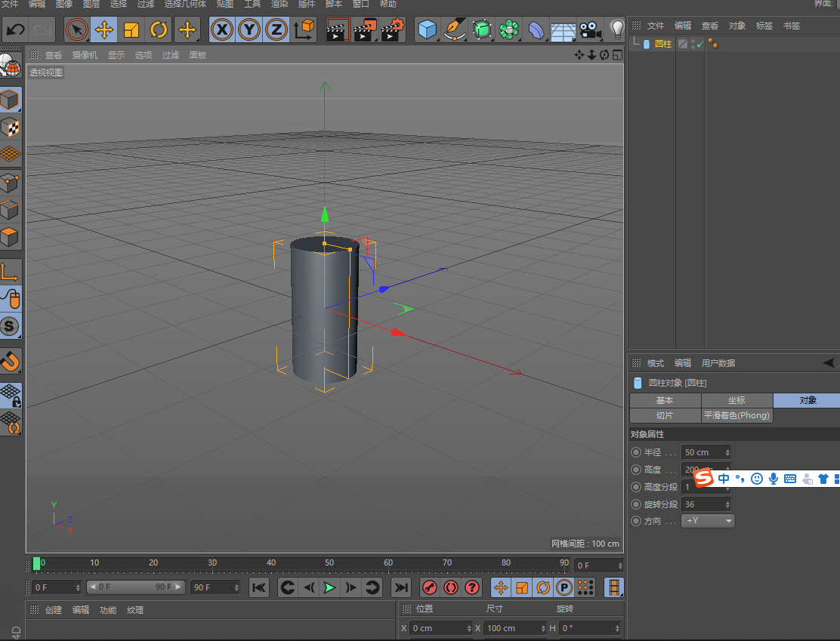The height and width of the screenshot is (641, 840).
Task: Go to end of animation
Action: 400,587
